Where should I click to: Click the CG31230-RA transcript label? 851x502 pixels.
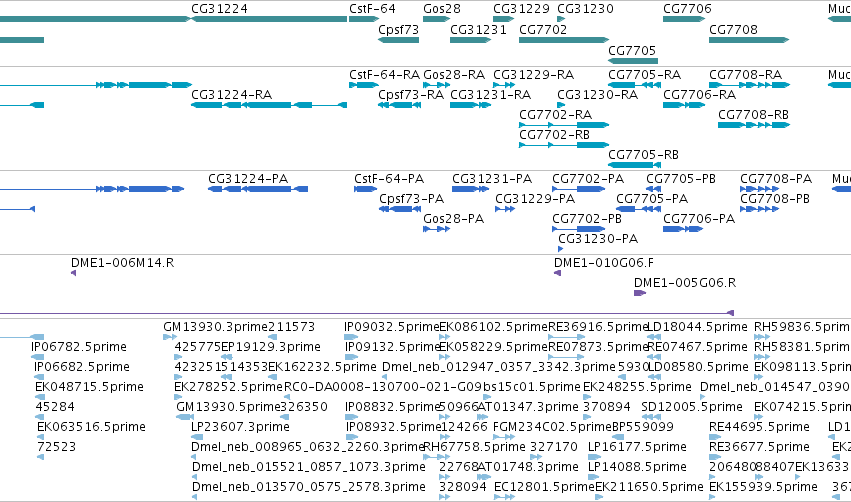pos(598,94)
